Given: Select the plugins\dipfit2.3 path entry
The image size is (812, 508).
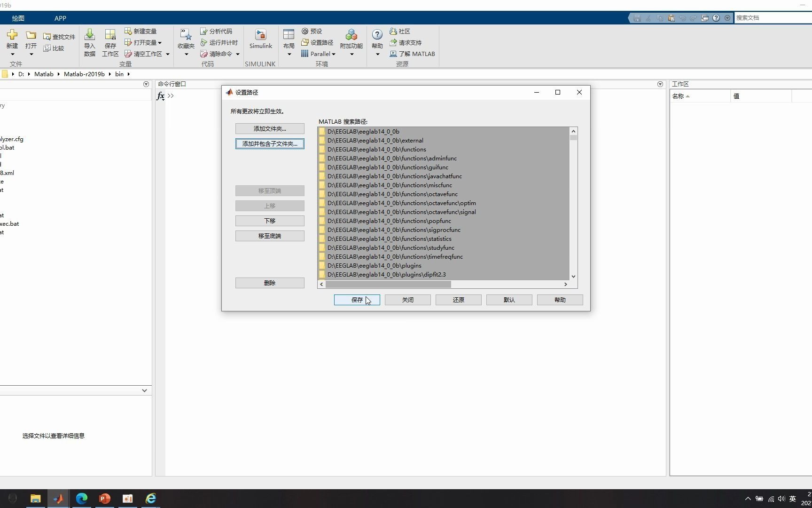Looking at the screenshot, I should pos(444,275).
